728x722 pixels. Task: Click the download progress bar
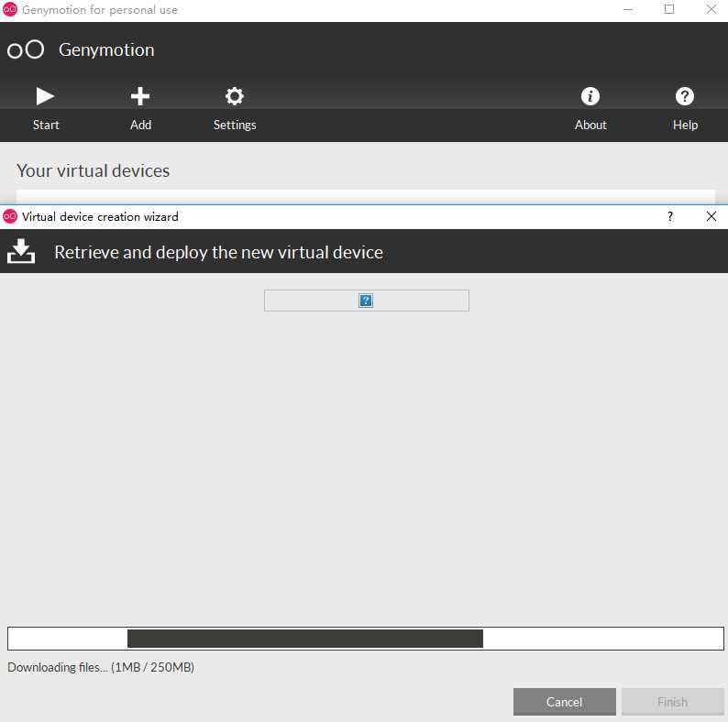[366, 639]
